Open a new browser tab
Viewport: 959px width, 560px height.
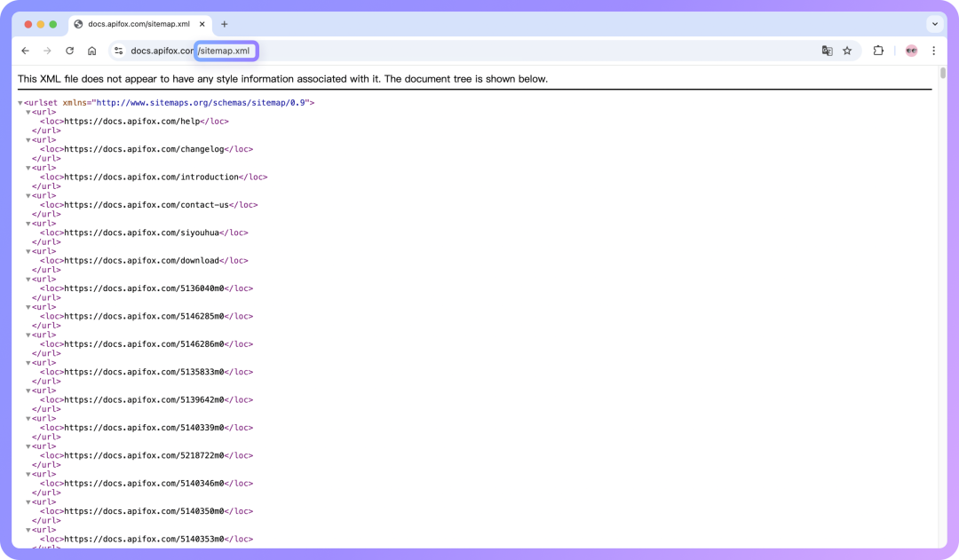[x=225, y=24]
